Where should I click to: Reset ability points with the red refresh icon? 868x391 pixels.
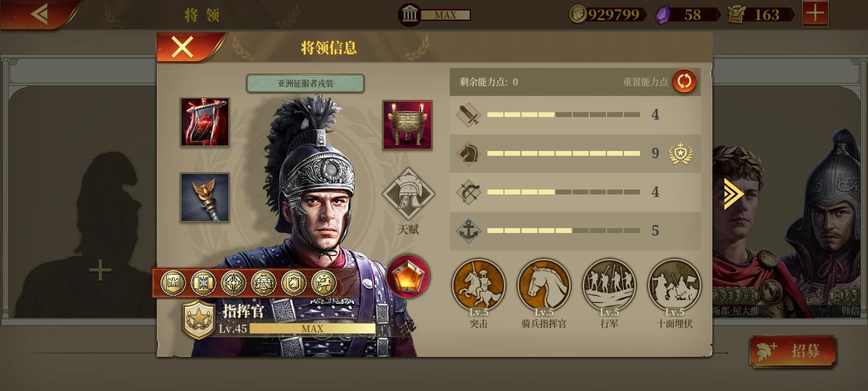coord(684,81)
